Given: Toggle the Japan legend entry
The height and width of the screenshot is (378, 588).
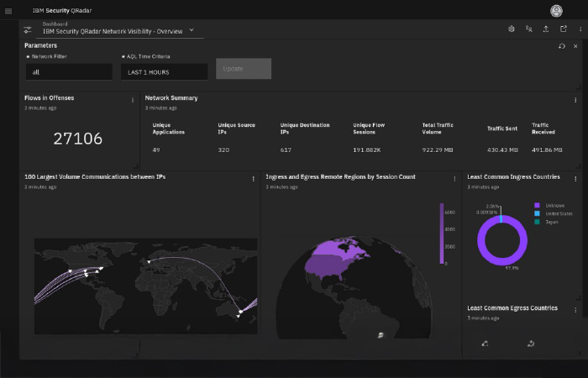Looking at the screenshot, I should pos(546,222).
